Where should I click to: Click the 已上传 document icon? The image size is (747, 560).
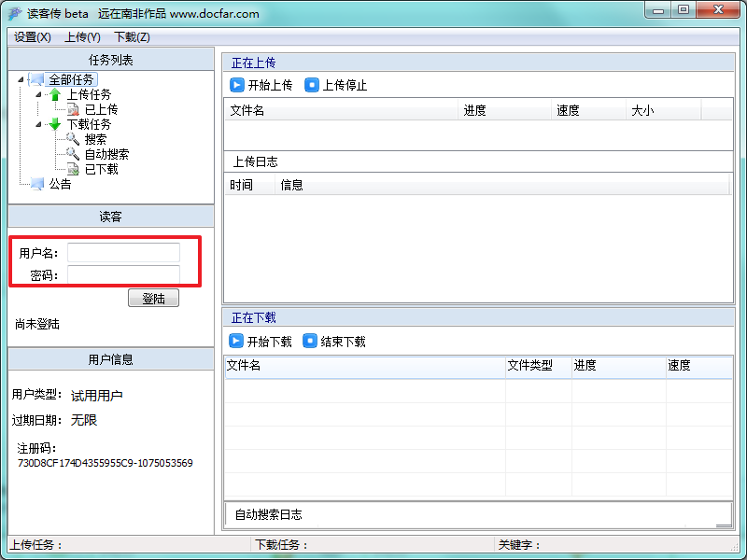[x=73, y=109]
